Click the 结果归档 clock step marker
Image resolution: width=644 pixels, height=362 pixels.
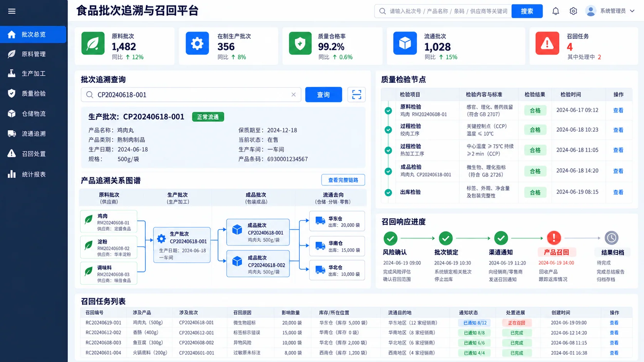(611, 238)
